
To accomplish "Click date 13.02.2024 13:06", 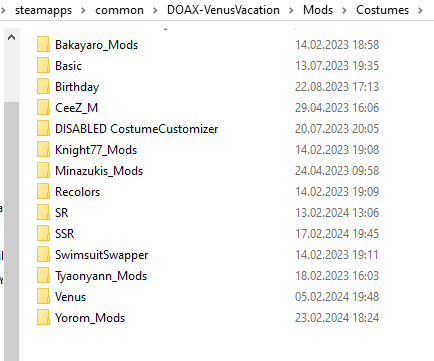I will point(337,213).
